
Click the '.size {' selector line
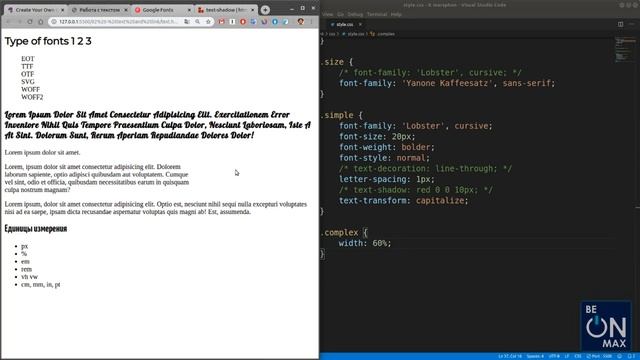tap(337, 62)
